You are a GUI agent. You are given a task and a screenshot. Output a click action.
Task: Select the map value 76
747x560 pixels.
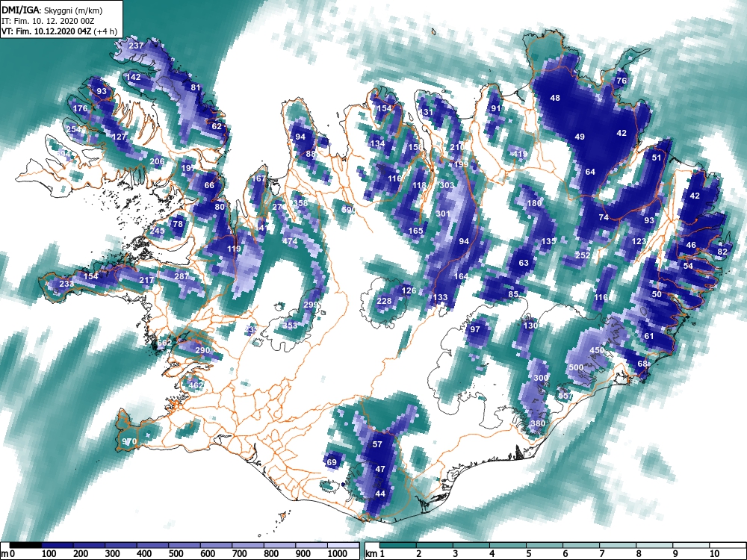622,81
